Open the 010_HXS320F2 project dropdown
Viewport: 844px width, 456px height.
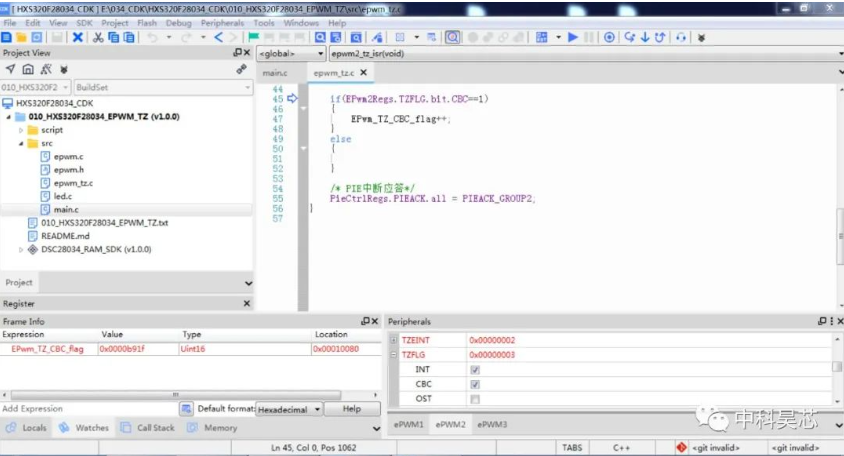pos(36,87)
